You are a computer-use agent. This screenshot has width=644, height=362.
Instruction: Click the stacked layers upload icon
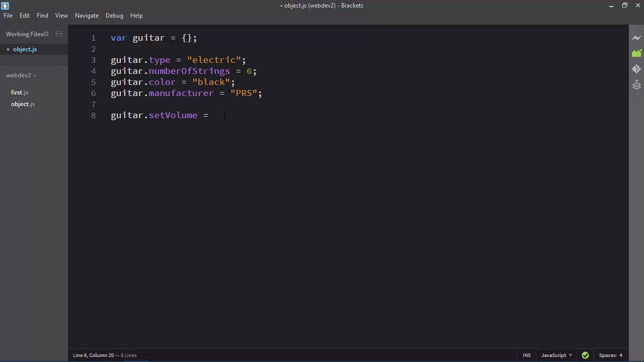(x=636, y=85)
